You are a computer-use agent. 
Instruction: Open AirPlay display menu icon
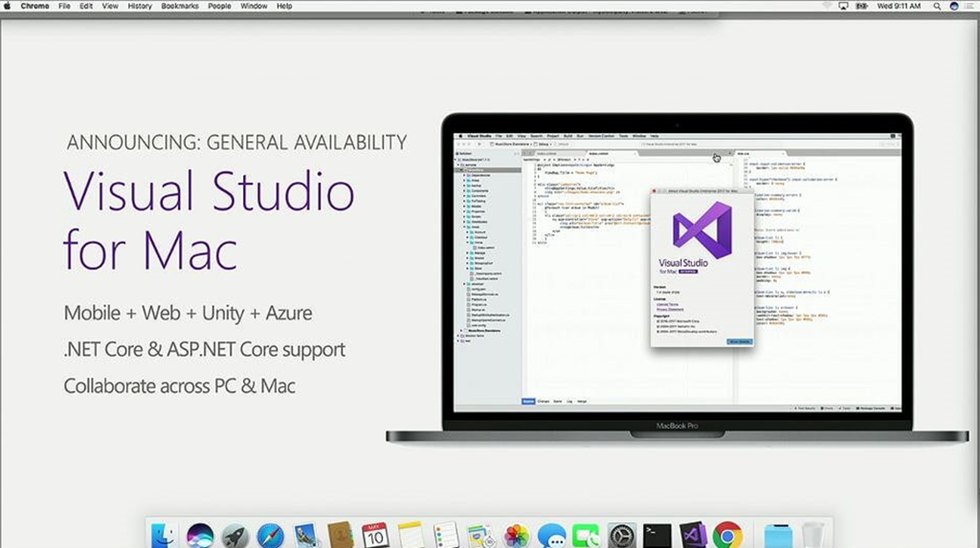tap(843, 7)
